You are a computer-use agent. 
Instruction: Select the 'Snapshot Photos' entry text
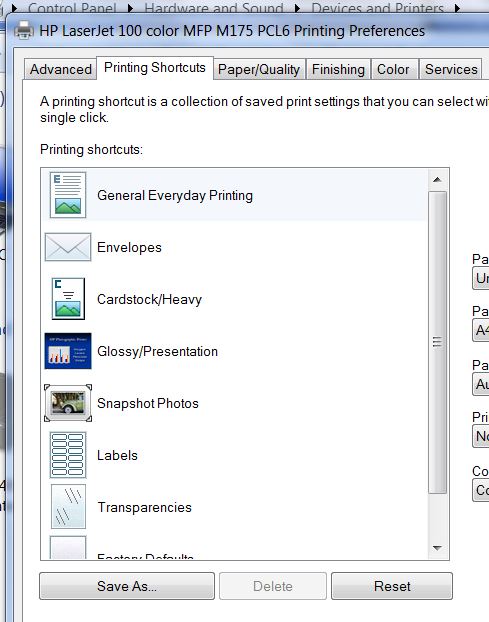(148, 403)
